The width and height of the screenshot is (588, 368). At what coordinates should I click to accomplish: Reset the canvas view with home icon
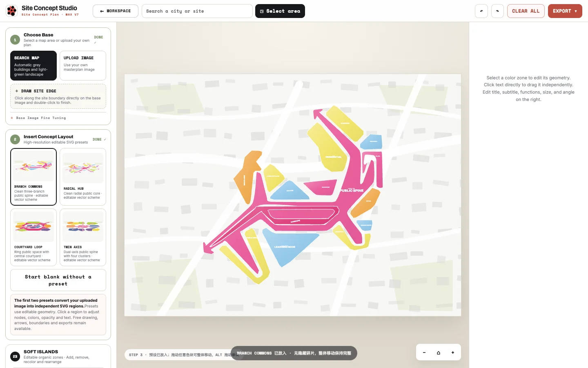pyautogui.click(x=439, y=352)
